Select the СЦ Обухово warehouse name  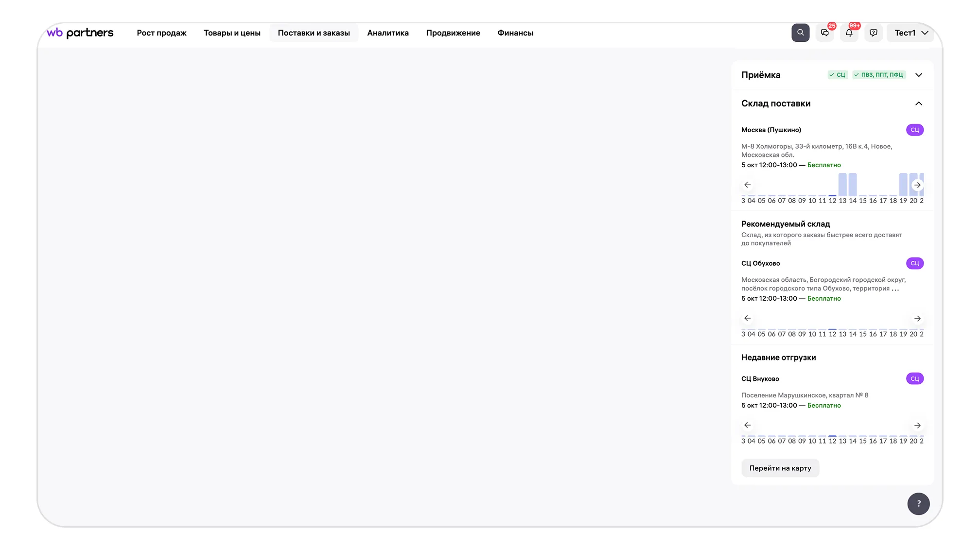(x=760, y=263)
